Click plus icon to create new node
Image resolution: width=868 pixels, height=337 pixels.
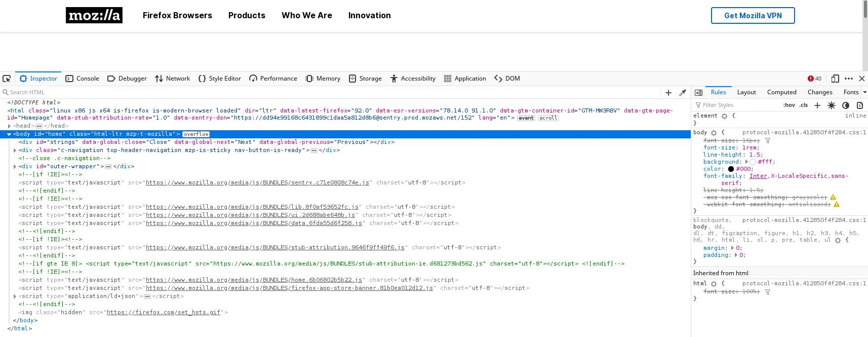tap(668, 93)
